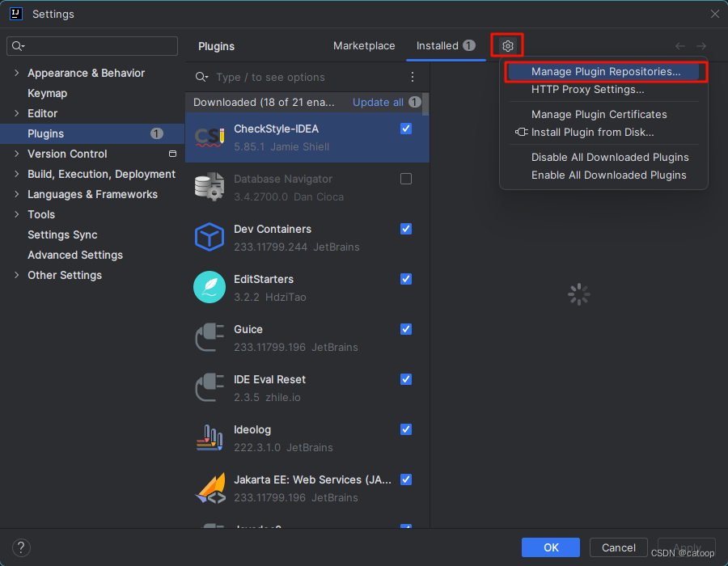Viewport: 728px width, 566px height.
Task: Close the Settings dialog
Action: click(715, 14)
